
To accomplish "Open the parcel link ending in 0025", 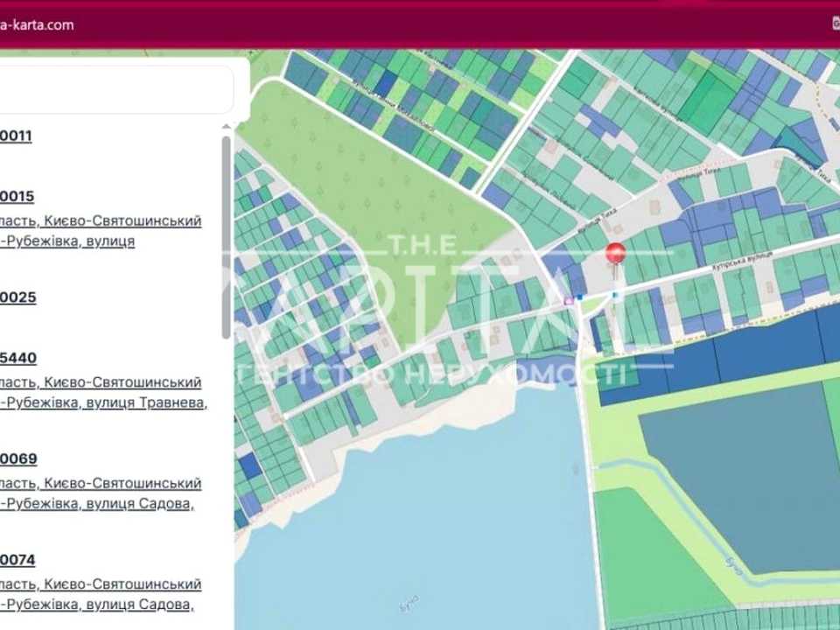I will click(18, 297).
